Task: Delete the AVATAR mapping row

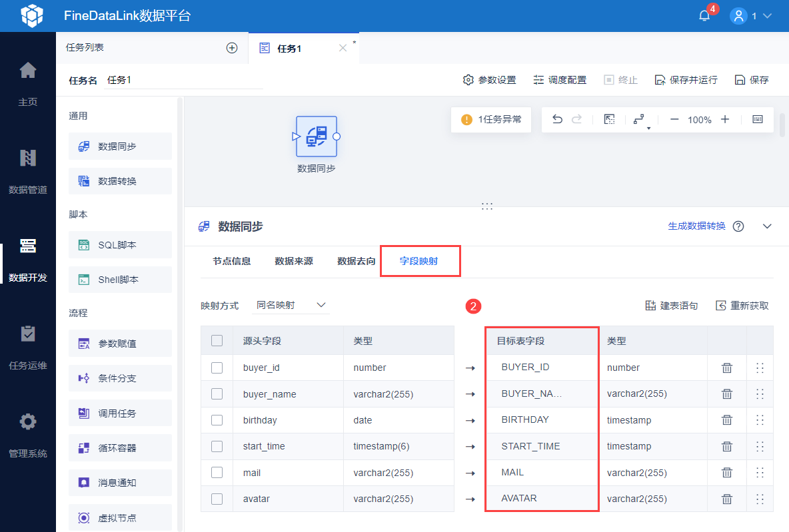Action: click(727, 499)
